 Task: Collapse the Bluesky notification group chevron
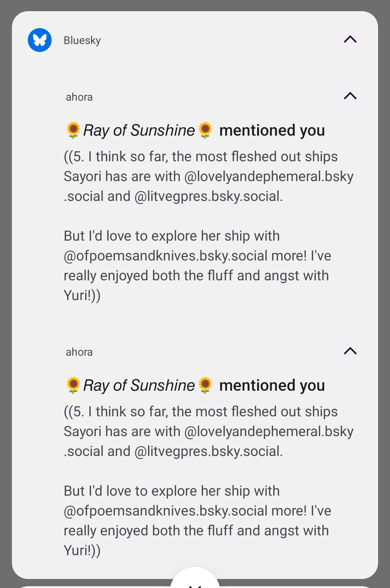click(x=350, y=39)
